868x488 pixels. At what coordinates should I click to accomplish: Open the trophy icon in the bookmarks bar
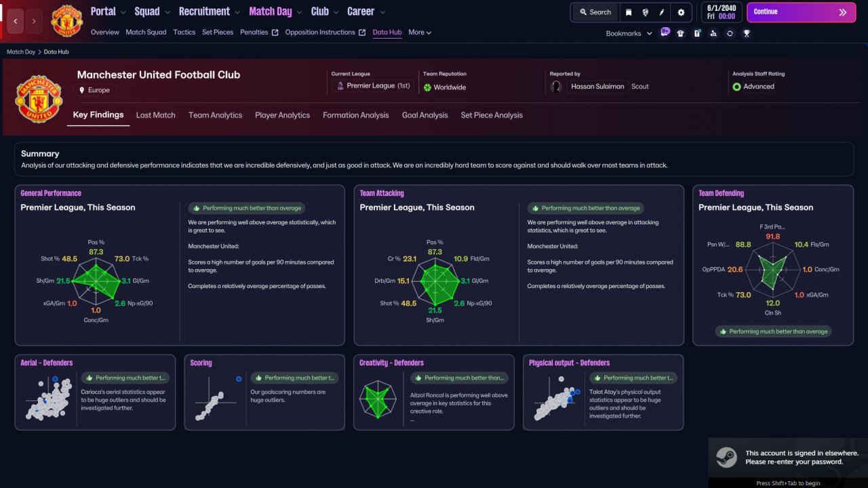(x=747, y=33)
